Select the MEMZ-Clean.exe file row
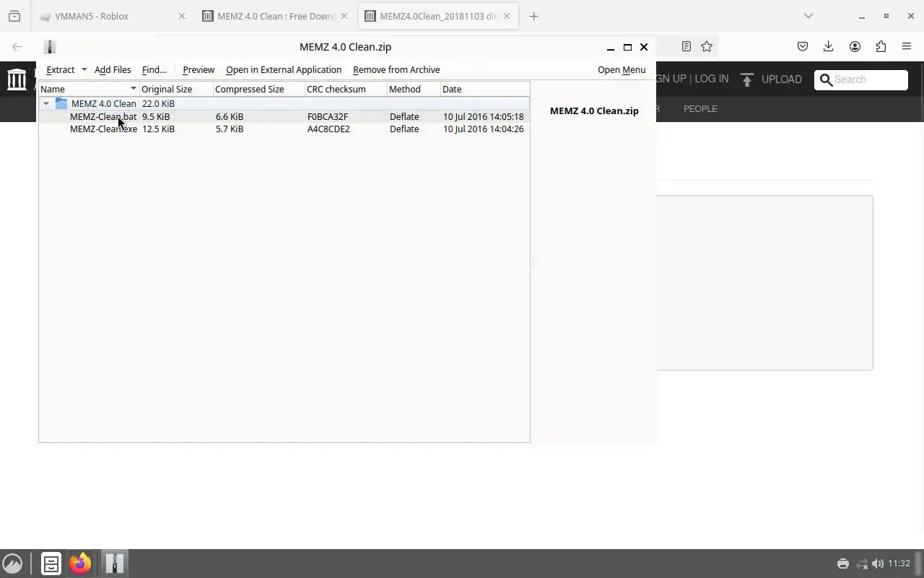Image resolution: width=924 pixels, height=578 pixels. 284,129
